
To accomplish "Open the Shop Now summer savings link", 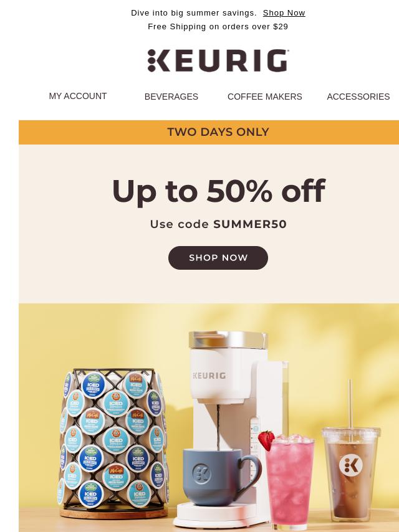I will (x=284, y=13).
